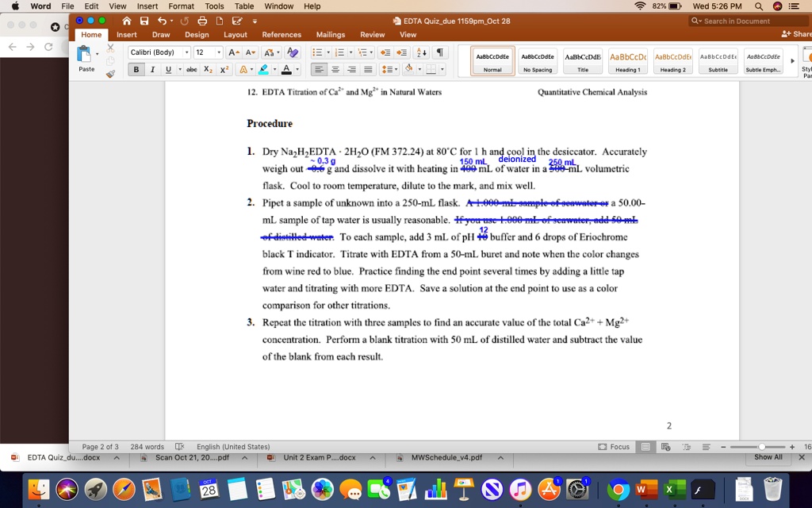Image resolution: width=812 pixels, height=508 pixels.
Task: Switch to the Review ribbon tab
Action: [x=373, y=34]
